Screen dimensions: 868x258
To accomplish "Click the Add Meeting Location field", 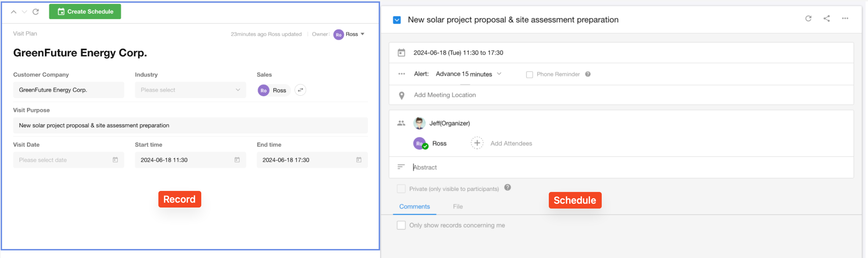I will 445,95.
